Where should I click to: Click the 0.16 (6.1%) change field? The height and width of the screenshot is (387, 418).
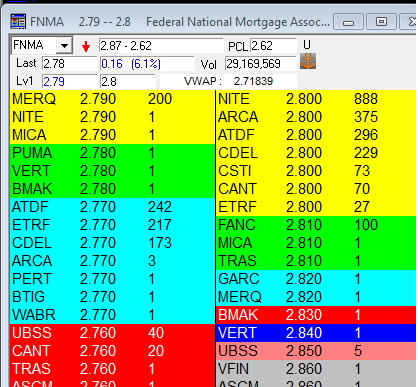pos(147,63)
